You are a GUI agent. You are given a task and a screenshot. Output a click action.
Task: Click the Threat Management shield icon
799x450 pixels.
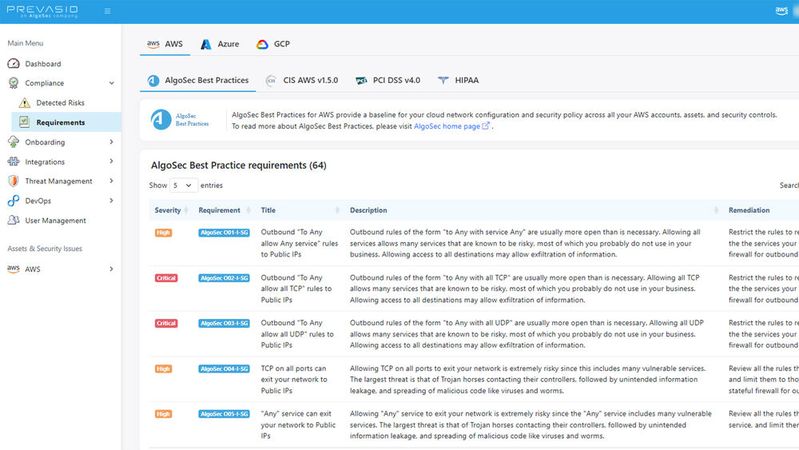(x=14, y=181)
